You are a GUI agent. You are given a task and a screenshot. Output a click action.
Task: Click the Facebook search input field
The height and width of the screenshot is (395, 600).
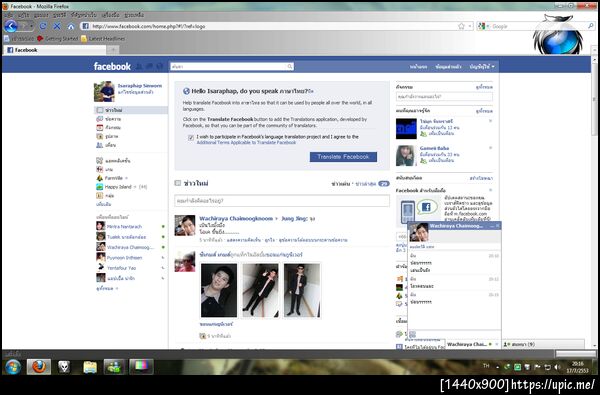pyautogui.click(x=228, y=67)
